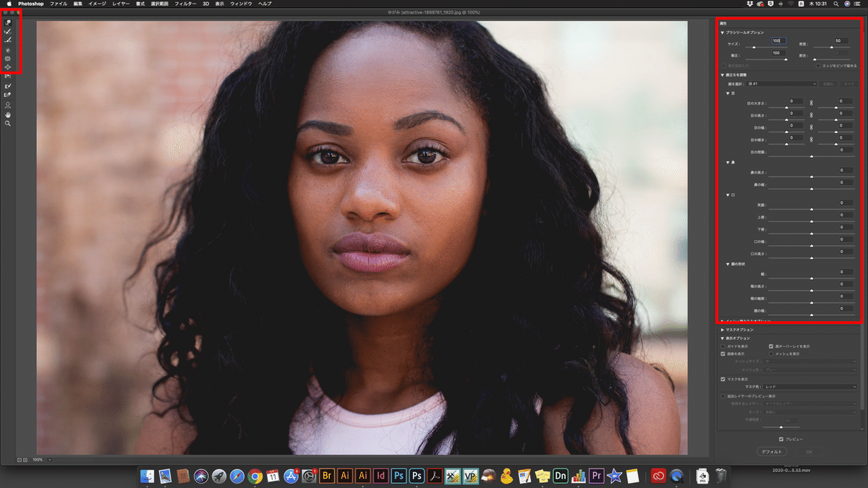Image resolution: width=868 pixels, height=488 pixels.
Task: Toggle link icon for 目の幅 sliders
Action: 811,127
